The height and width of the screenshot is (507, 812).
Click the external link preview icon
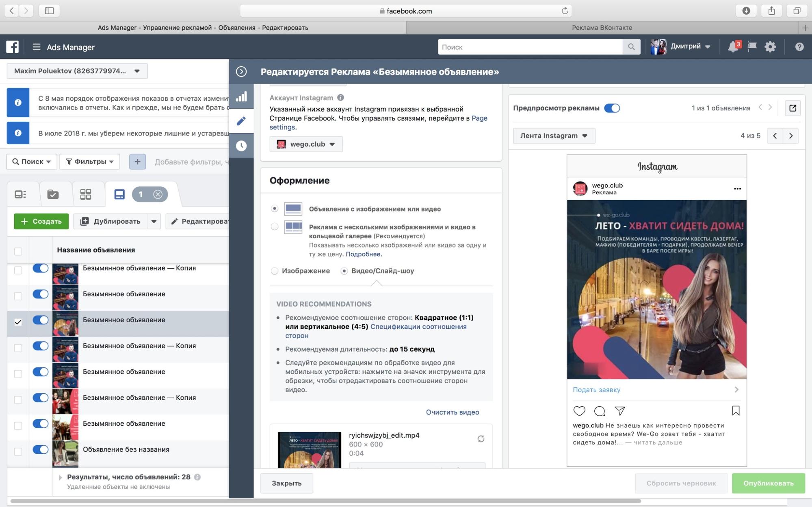793,108
